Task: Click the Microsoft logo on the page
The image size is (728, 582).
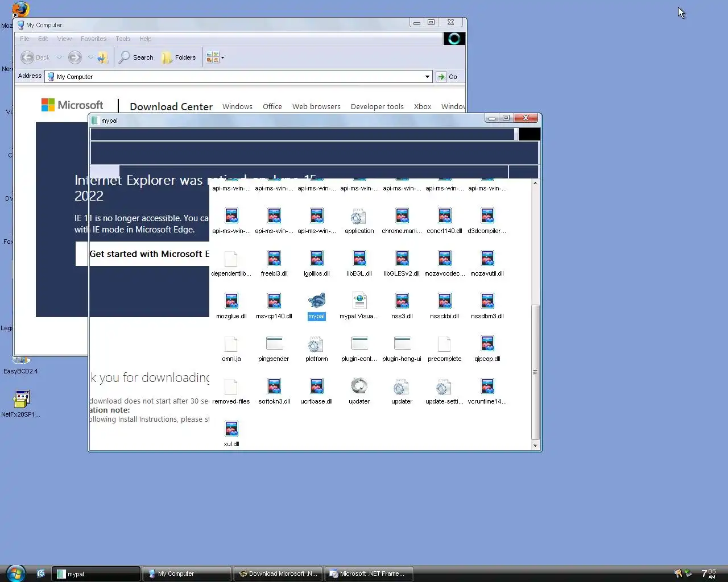Action: (x=72, y=105)
